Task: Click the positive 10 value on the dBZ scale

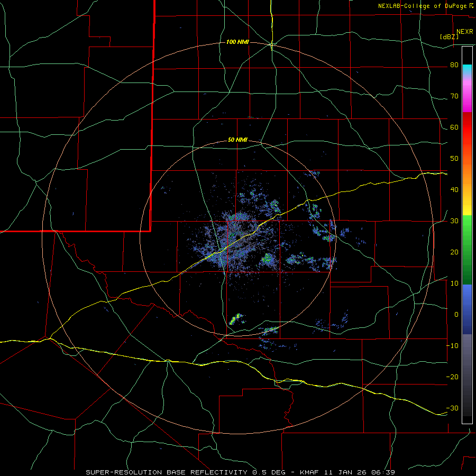Action: (454, 283)
